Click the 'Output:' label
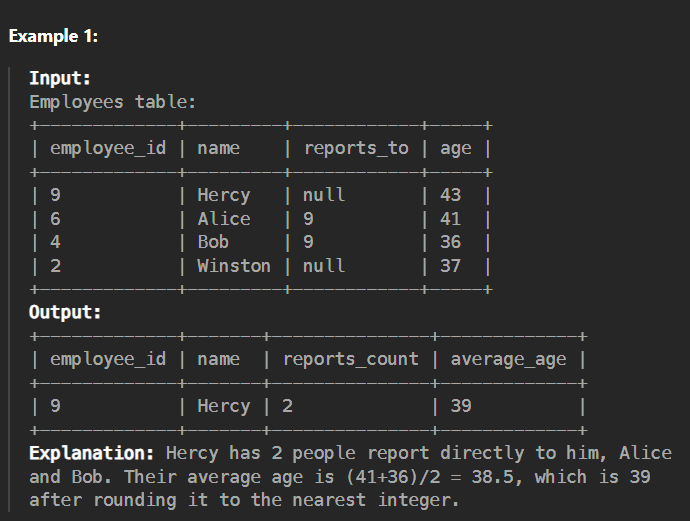690x521 pixels. (x=65, y=312)
